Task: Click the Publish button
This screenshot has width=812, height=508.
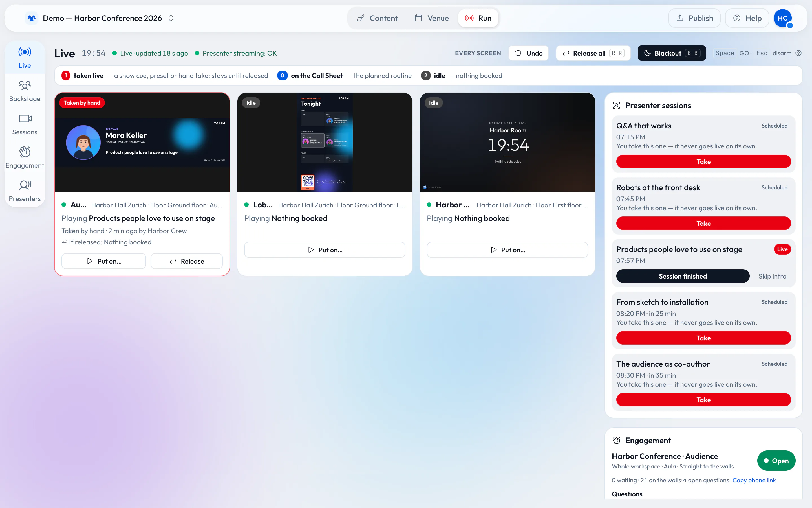Action: pyautogui.click(x=694, y=18)
